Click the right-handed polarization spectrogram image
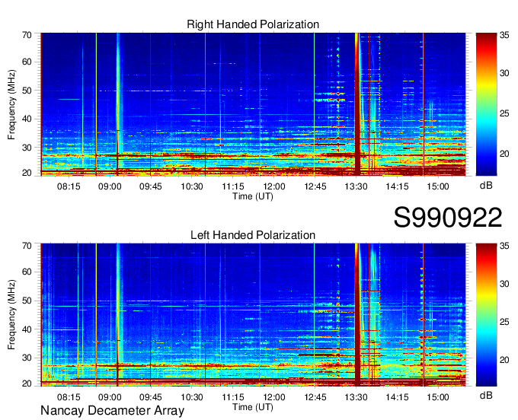Screen dimensions: 518x420 (253, 104)
